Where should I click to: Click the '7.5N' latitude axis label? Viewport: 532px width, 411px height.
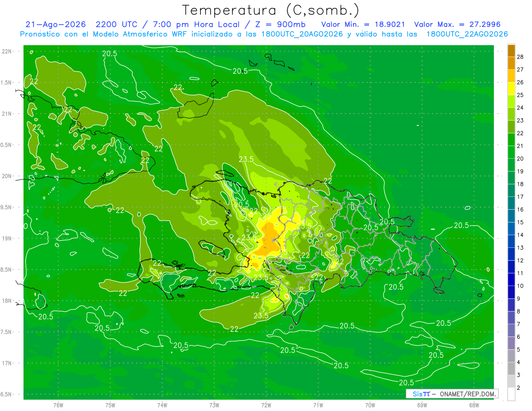(x=7, y=332)
